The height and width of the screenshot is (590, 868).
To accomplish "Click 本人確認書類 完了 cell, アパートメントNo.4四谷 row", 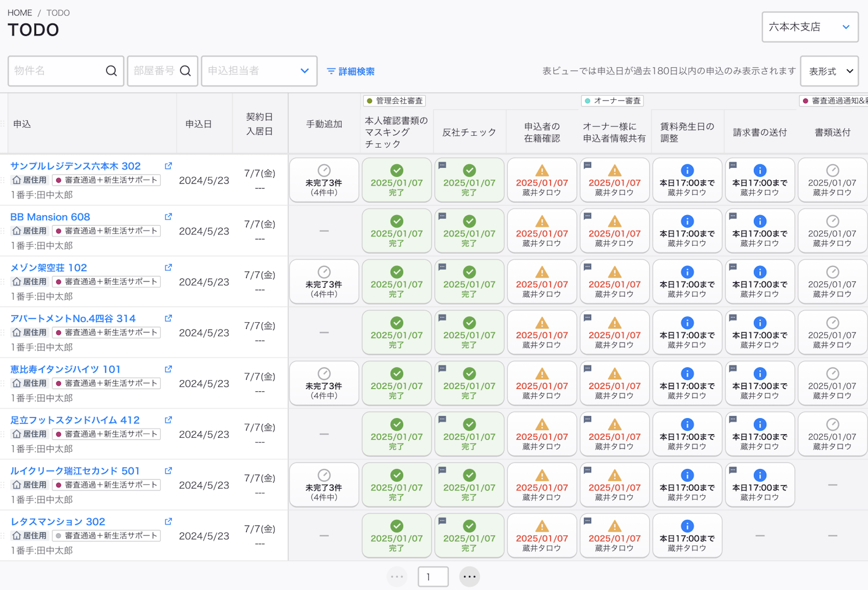I will pos(397,332).
